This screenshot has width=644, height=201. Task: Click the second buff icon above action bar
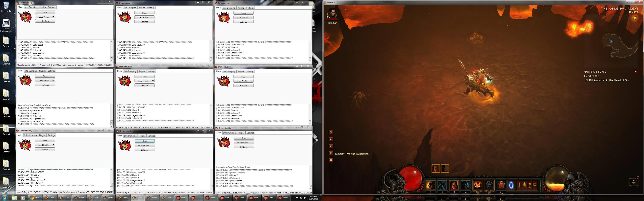[445, 169]
